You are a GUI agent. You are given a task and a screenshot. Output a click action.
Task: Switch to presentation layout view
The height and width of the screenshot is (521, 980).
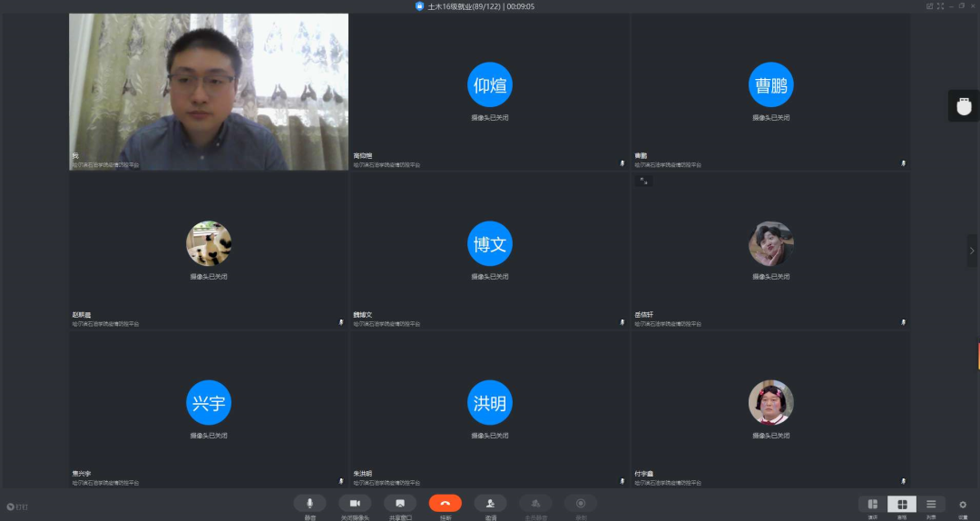(x=872, y=504)
